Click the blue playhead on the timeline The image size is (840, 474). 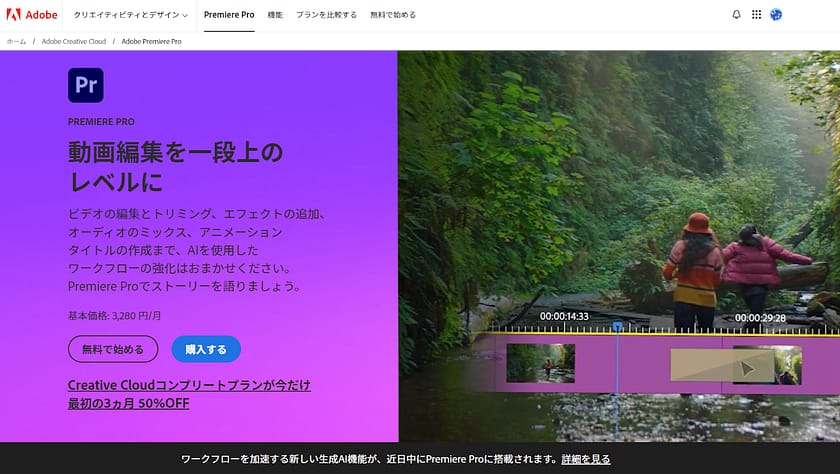pos(617,326)
